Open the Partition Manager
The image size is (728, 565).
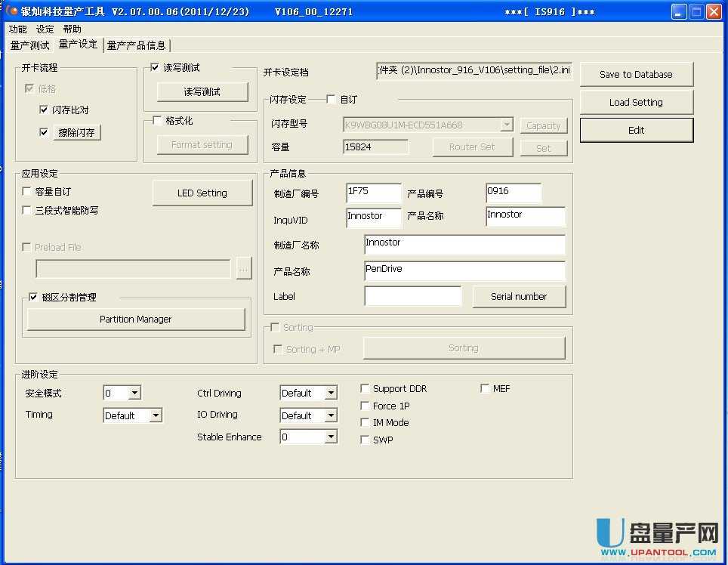point(136,320)
